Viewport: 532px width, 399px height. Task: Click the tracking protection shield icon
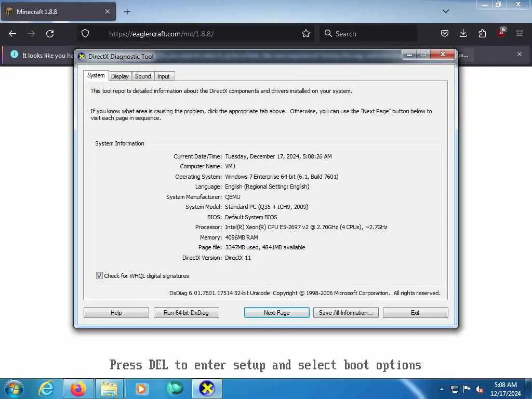(x=85, y=33)
